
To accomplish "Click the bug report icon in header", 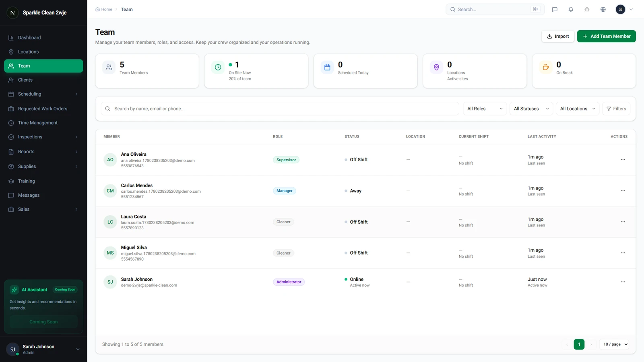I will click(x=587, y=9).
